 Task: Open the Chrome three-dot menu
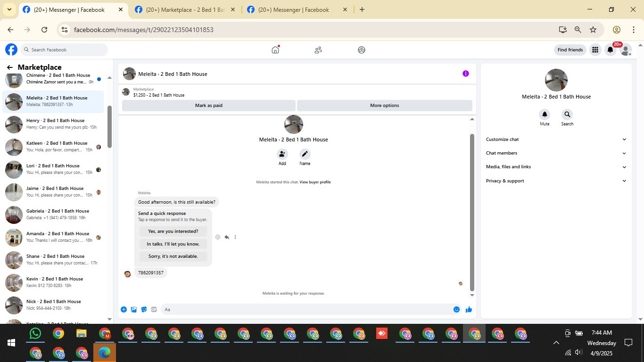(633, 30)
